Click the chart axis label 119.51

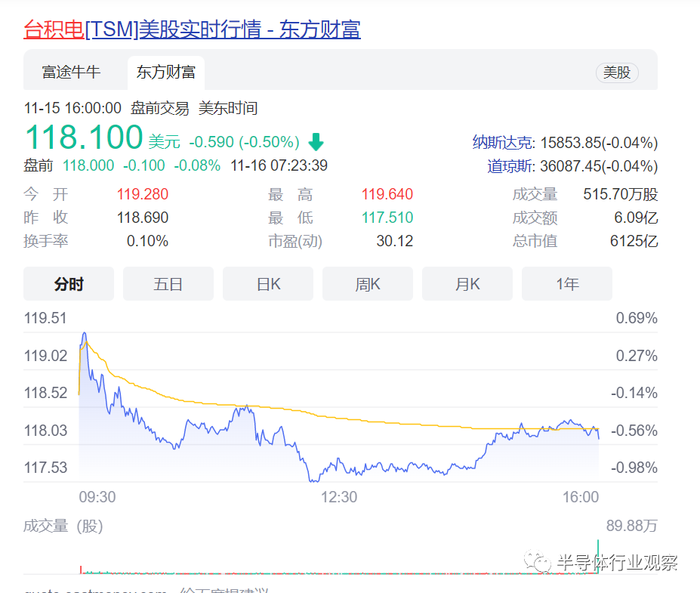[x=45, y=318]
